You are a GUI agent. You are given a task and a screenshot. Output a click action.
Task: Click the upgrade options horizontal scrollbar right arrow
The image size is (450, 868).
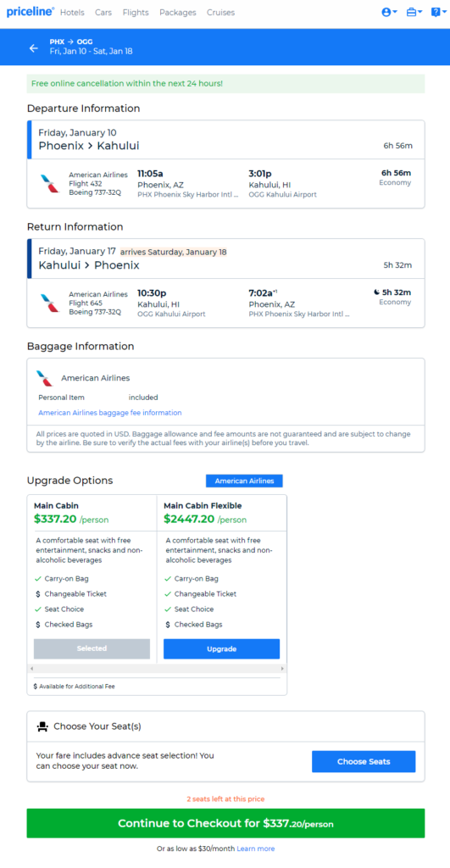(283, 669)
